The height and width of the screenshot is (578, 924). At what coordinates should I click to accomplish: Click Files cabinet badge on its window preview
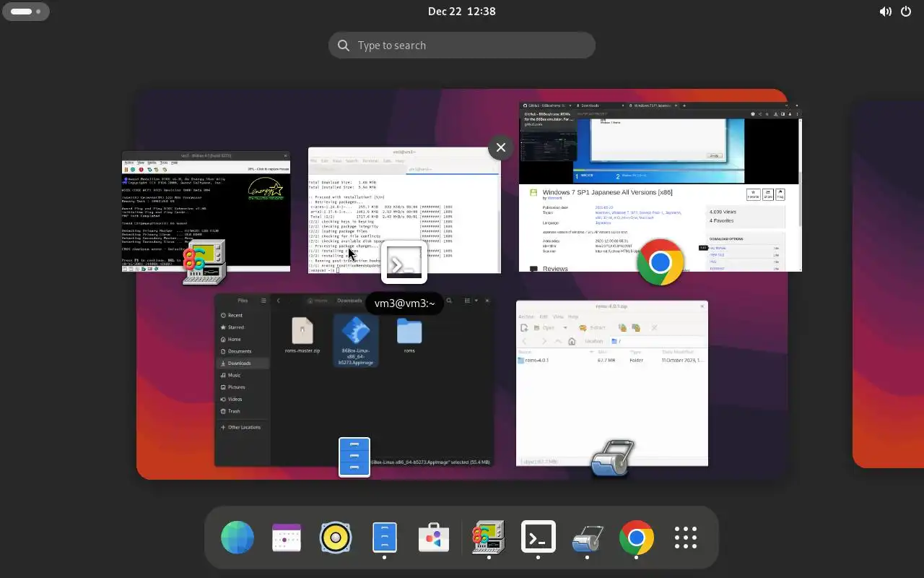click(354, 457)
